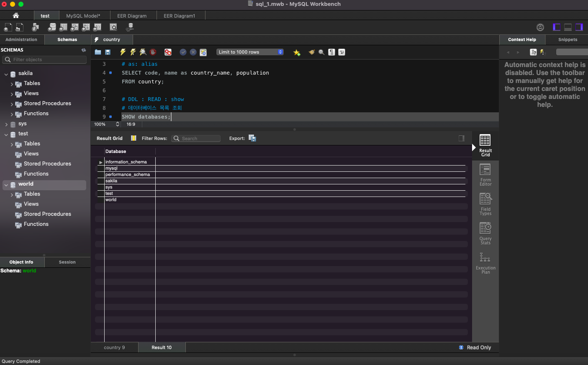Execute the SQL script lightning icon
Viewport: 588px width, 365px height.
point(123,52)
